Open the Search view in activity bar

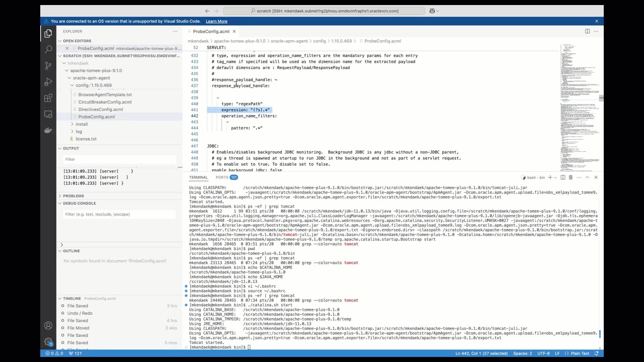click(x=48, y=49)
